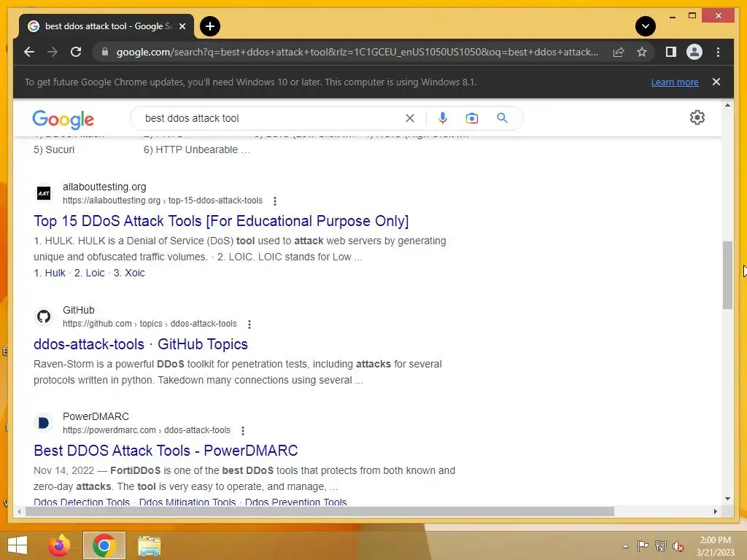The image size is (747, 560).
Task: Click 6) HTTP Unbearable snippet text
Action: point(196,149)
